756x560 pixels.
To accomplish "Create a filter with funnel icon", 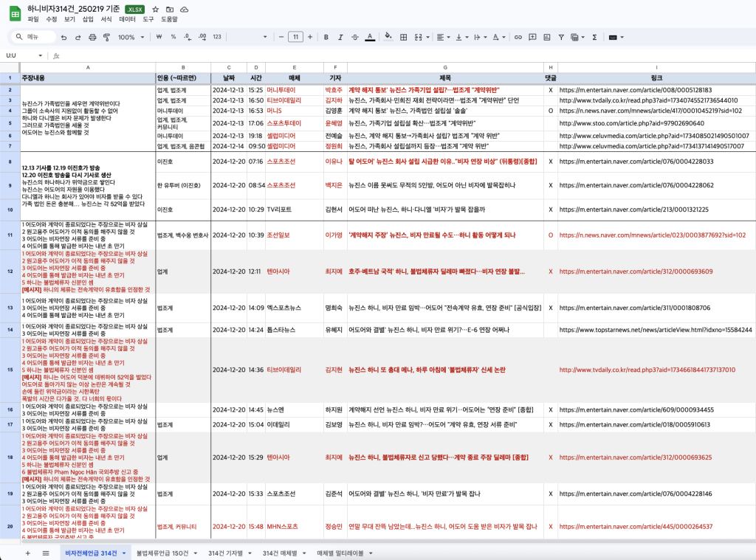I will 561,37.
